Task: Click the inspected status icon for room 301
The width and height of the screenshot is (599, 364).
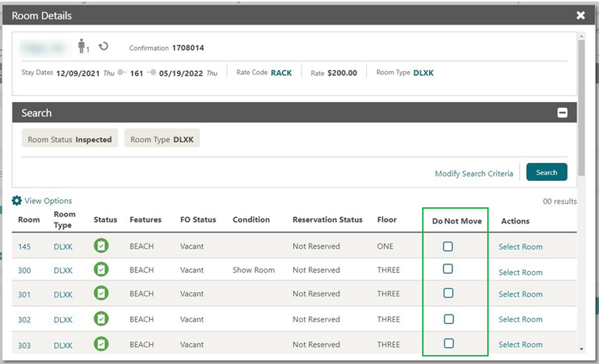Action: pyautogui.click(x=101, y=294)
